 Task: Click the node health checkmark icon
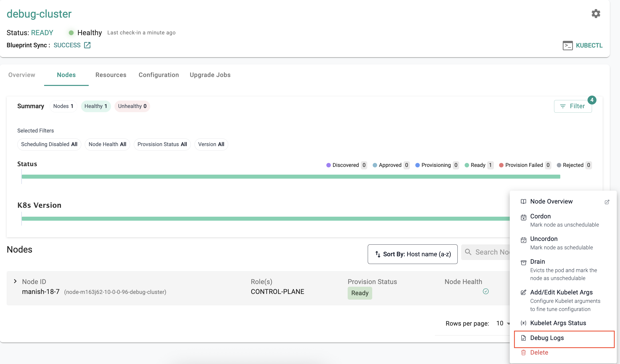click(485, 291)
